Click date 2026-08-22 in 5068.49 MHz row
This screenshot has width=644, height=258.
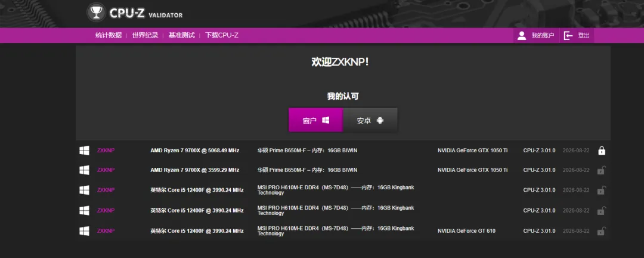tap(576, 150)
